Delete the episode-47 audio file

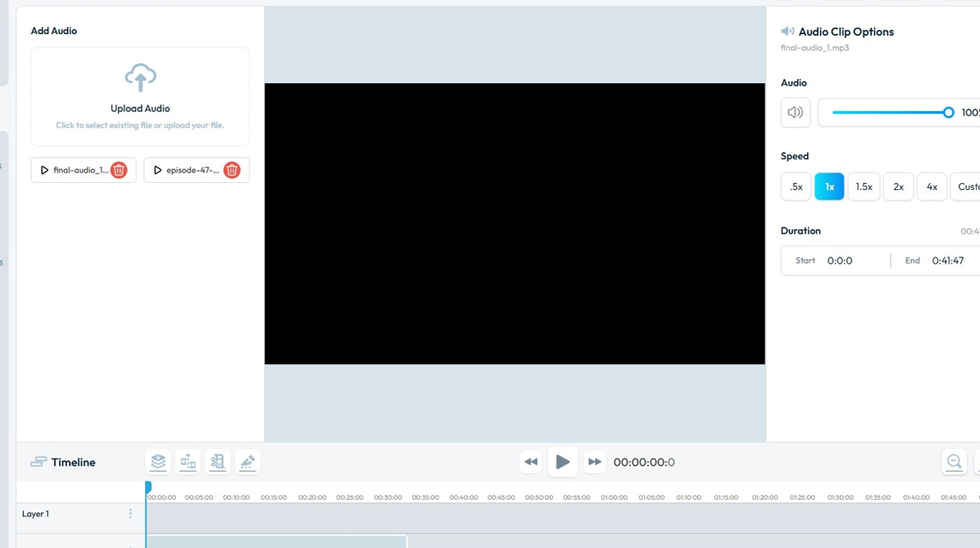pyautogui.click(x=232, y=170)
